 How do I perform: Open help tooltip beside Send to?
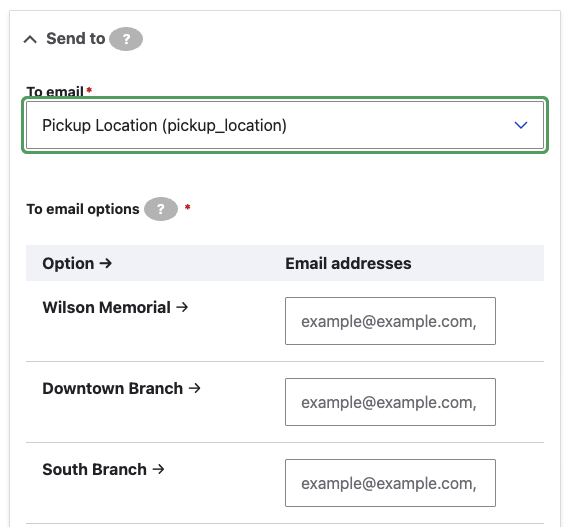click(x=126, y=39)
